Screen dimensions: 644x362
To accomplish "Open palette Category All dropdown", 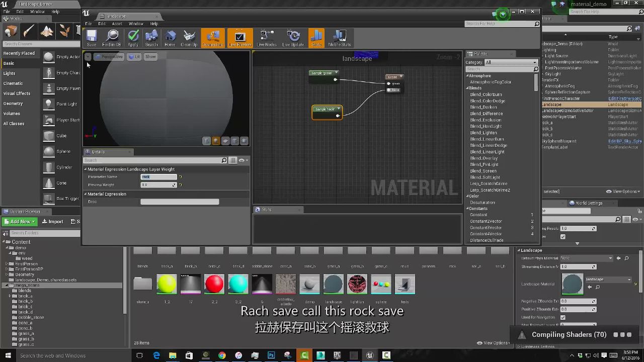I will click(x=511, y=62).
